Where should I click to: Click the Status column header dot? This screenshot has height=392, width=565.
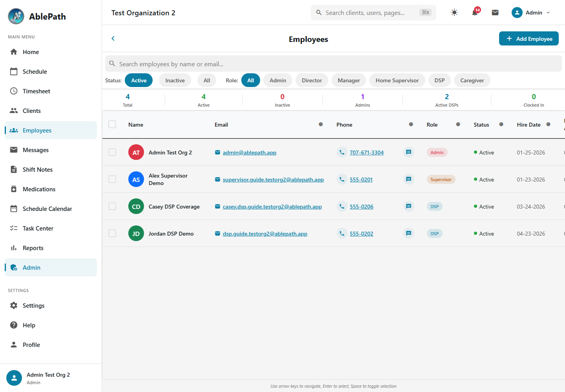point(501,124)
